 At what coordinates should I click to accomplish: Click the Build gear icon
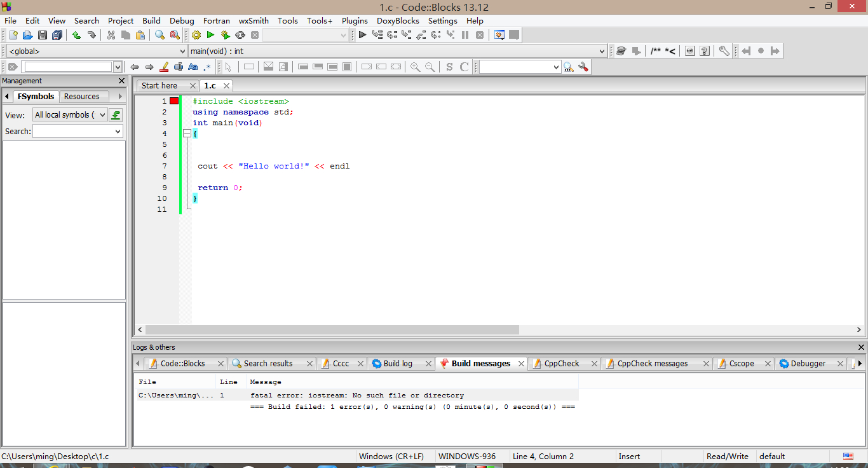(x=196, y=35)
